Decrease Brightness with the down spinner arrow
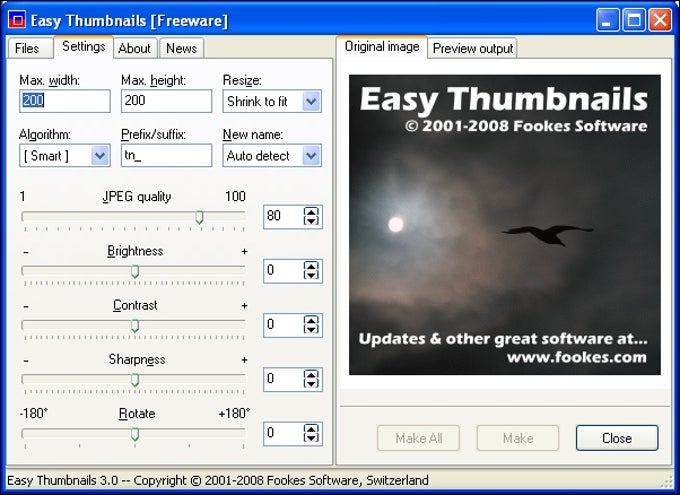The height and width of the screenshot is (495, 680). (x=311, y=275)
